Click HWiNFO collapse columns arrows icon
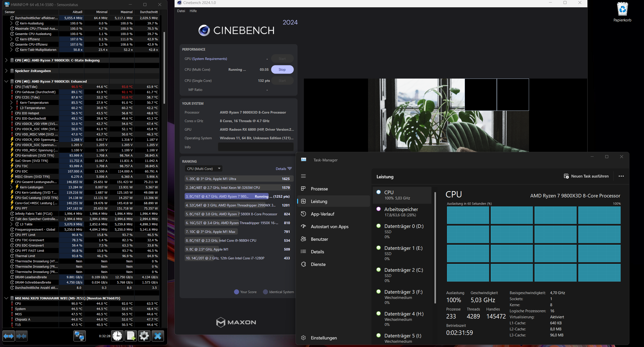 pyautogui.click(x=21, y=336)
